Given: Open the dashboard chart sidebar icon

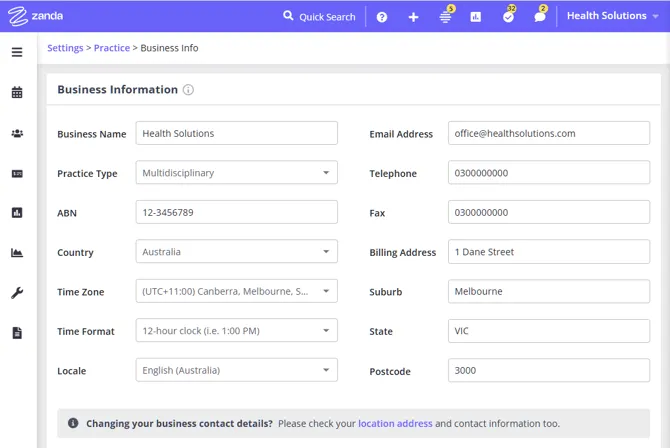Looking at the screenshot, I should [17, 212].
